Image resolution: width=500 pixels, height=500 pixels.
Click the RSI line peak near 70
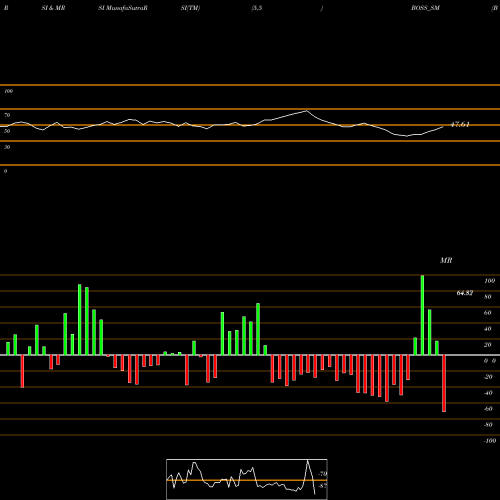point(306,111)
